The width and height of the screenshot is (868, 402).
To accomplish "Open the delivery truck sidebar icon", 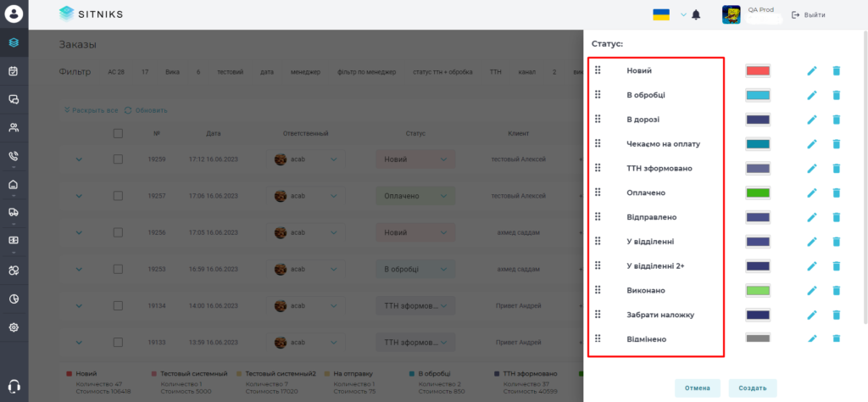I will [x=14, y=211].
